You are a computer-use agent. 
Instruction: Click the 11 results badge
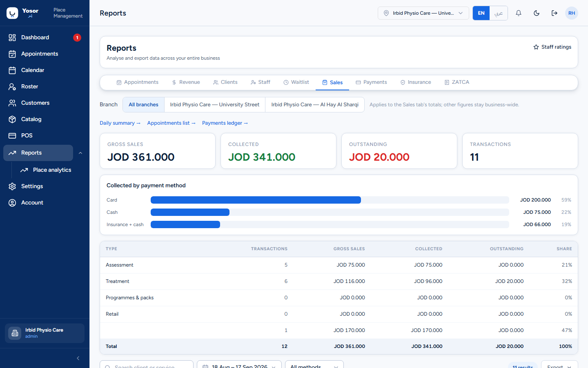point(523,366)
